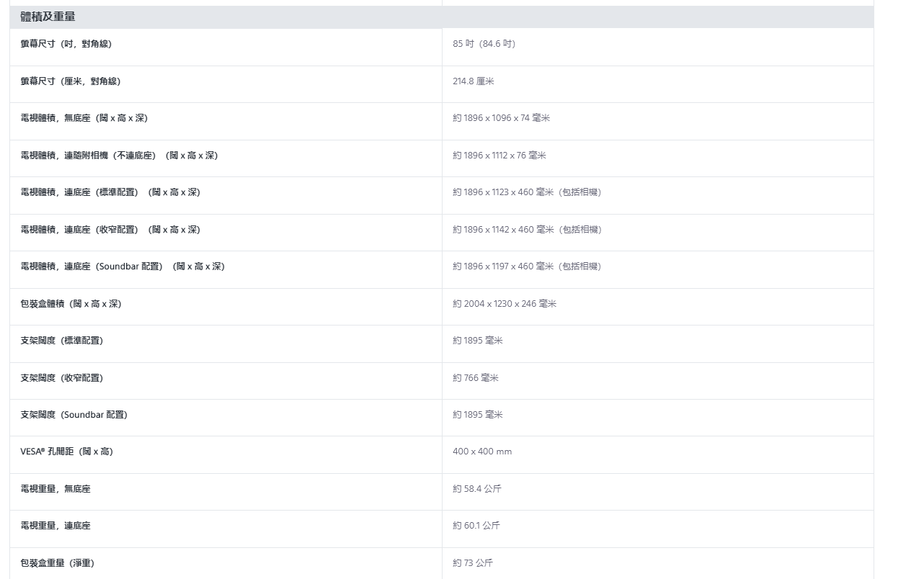Viewport: 924px width, 579px height.
Task: Click the 約 58.4 公斤 weight value
Action: (476, 489)
